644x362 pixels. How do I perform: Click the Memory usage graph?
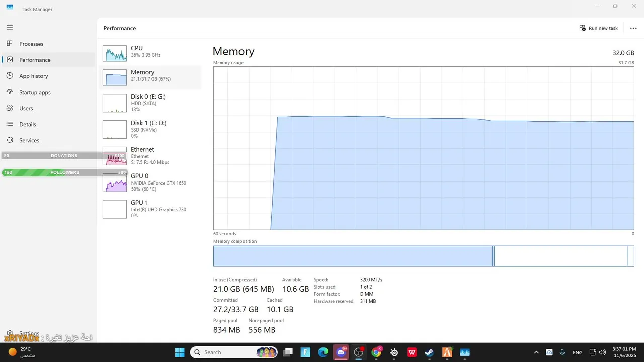click(424, 148)
